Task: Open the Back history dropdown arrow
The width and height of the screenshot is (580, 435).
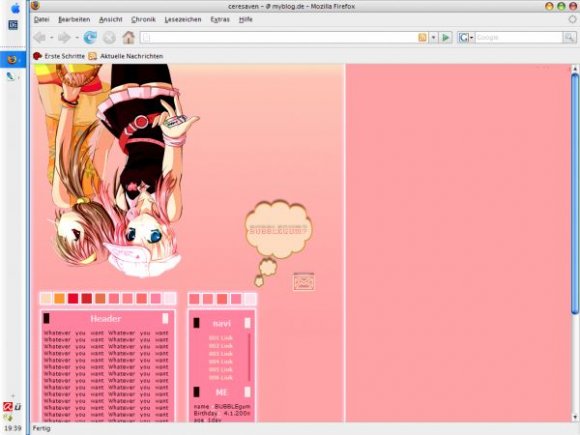Action: [x=51, y=38]
